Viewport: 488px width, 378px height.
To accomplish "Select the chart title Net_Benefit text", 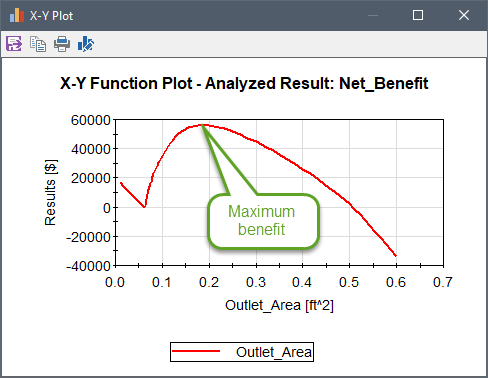I will click(x=383, y=83).
